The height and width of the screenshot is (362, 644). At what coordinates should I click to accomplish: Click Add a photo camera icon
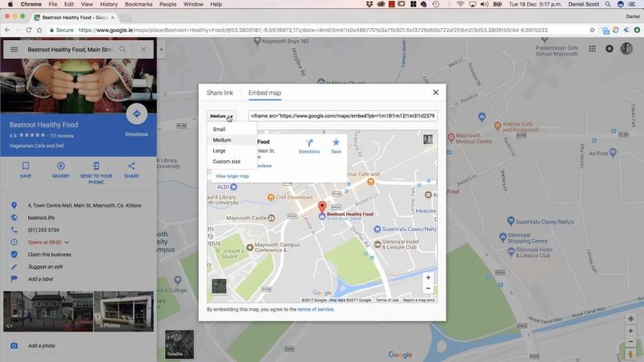pos(14,346)
